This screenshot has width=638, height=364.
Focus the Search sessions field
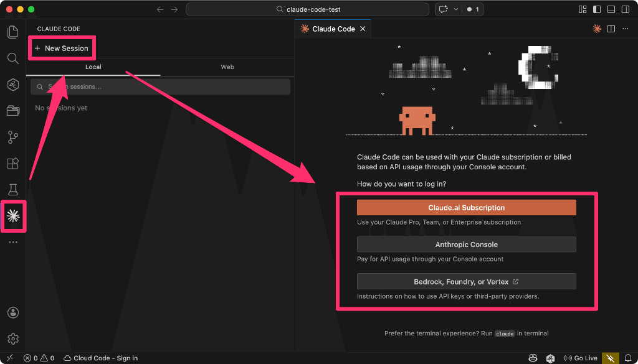click(160, 87)
